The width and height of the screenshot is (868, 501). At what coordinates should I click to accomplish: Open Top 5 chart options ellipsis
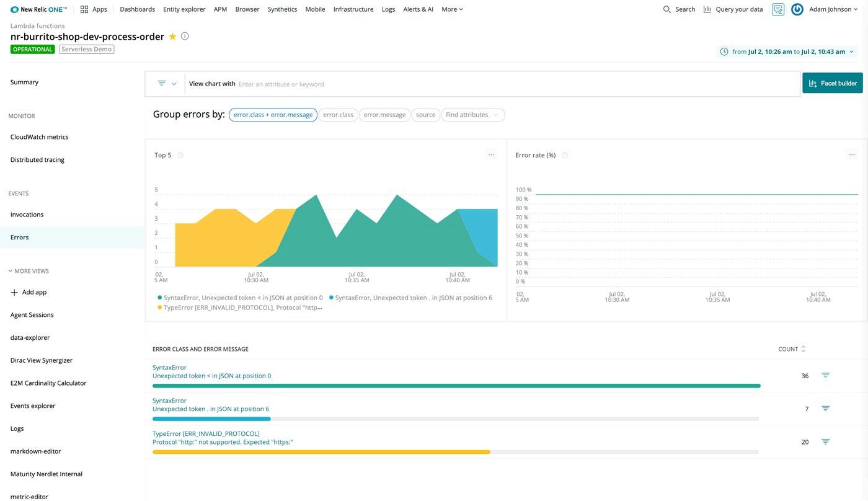(491, 155)
